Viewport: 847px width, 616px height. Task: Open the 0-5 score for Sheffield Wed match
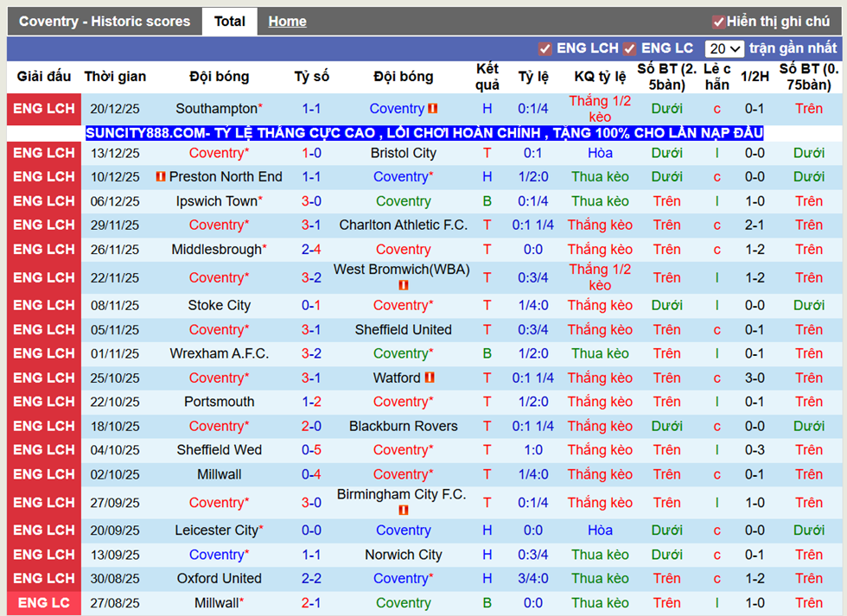tap(311, 450)
